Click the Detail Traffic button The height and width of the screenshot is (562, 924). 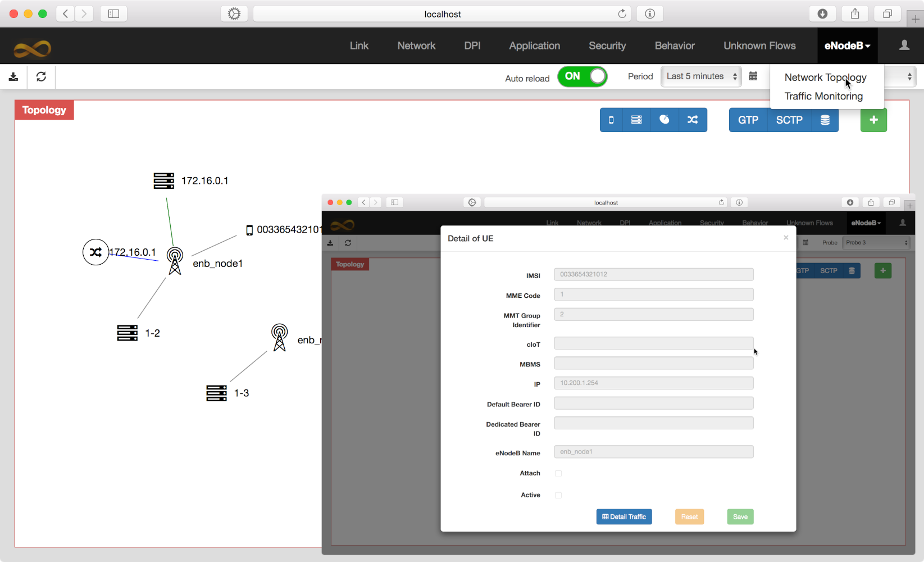pos(623,517)
